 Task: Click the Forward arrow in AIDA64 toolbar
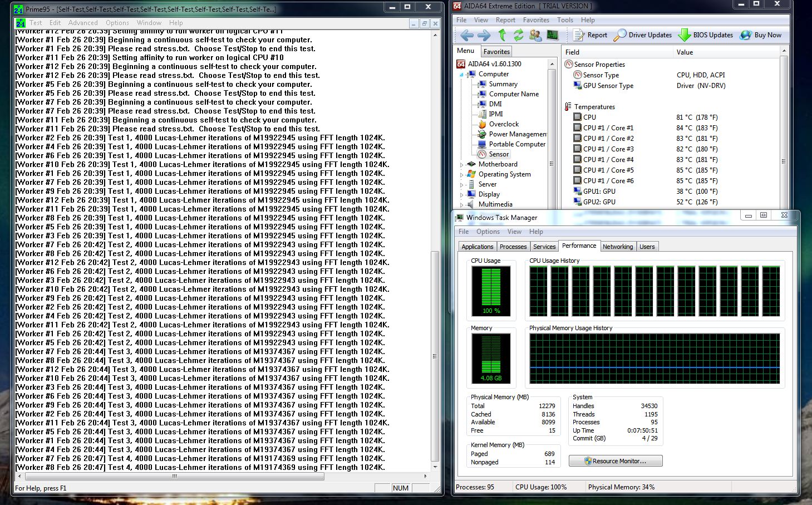484,35
